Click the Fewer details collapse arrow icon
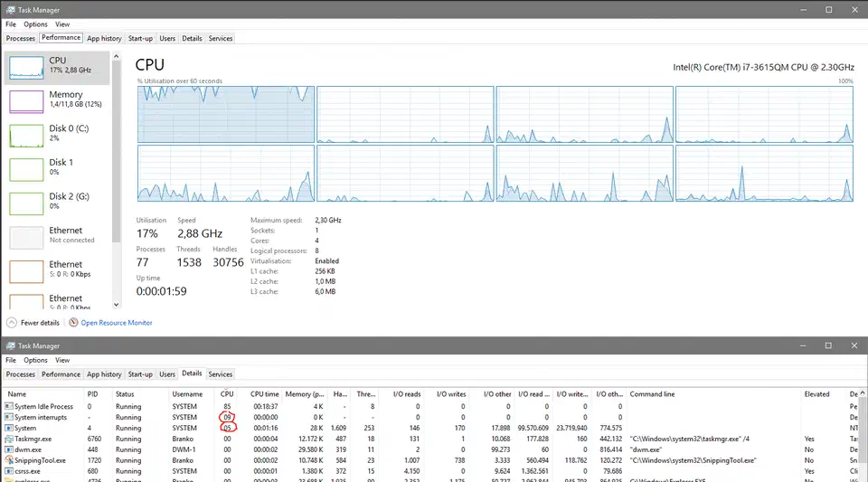This screenshot has height=482, width=868. (x=12, y=323)
